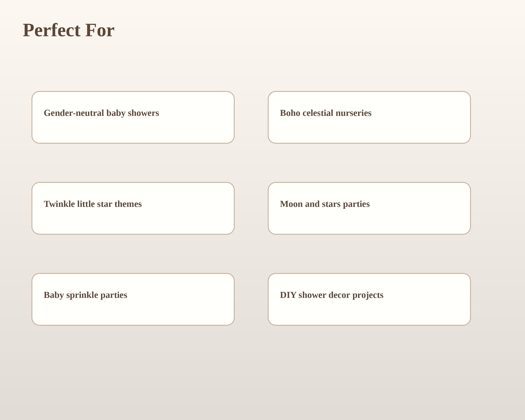Click the word For in the title
The width and height of the screenshot is (525, 420).
click(x=100, y=30)
